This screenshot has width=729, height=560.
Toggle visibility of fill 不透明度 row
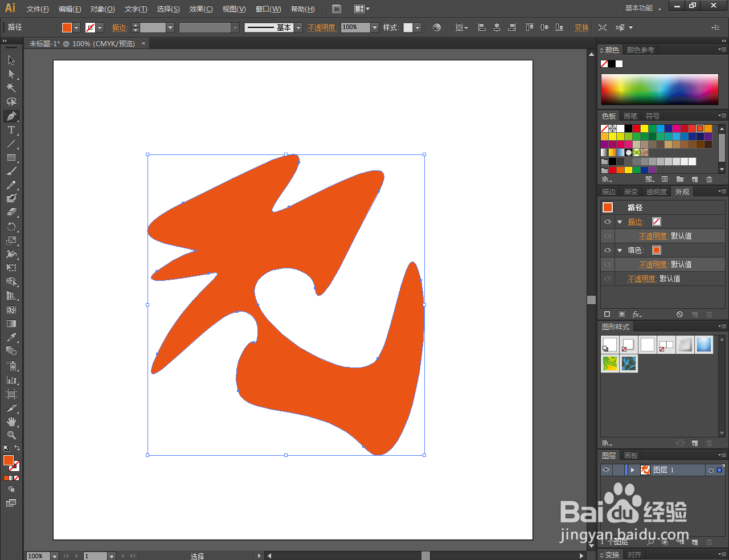coord(608,264)
